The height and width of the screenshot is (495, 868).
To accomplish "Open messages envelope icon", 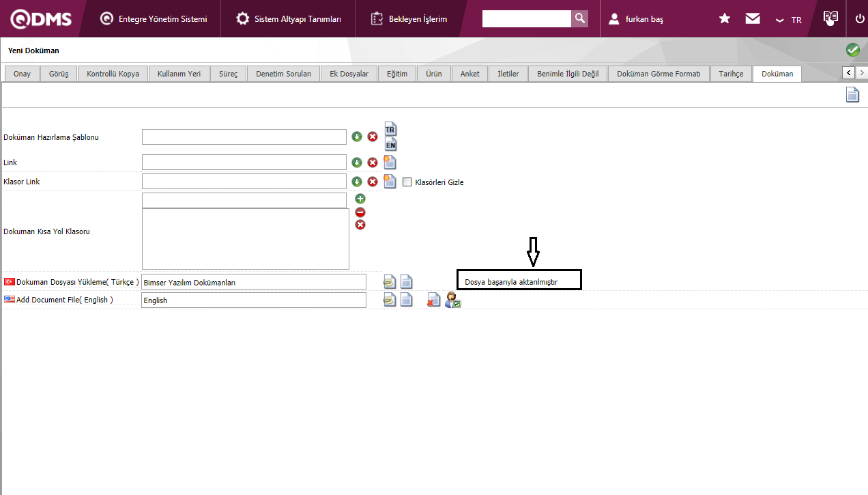I will coord(753,19).
